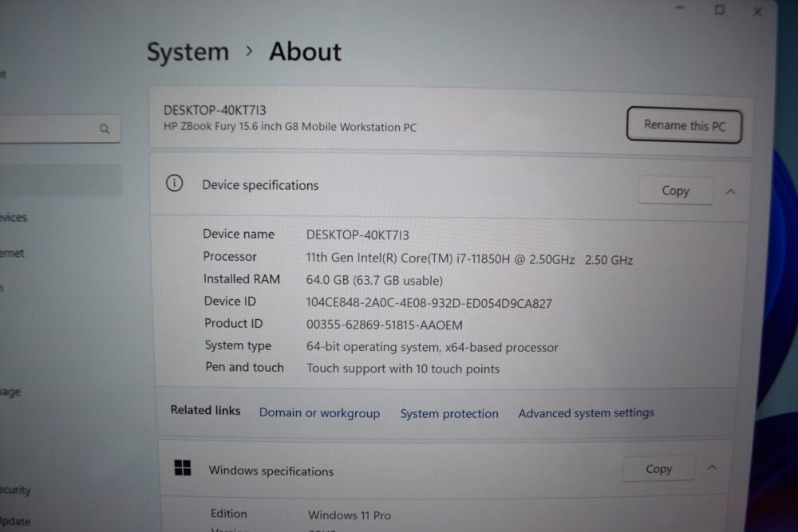Select the Pen and touch value text
The height and width of the screenshot is (532, 798).
403,368
